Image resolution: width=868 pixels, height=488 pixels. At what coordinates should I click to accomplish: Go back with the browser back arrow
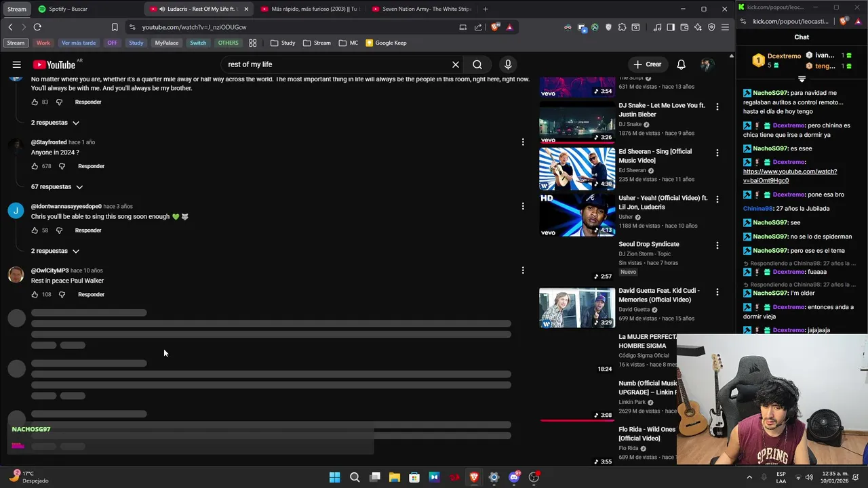click(10, 27)
